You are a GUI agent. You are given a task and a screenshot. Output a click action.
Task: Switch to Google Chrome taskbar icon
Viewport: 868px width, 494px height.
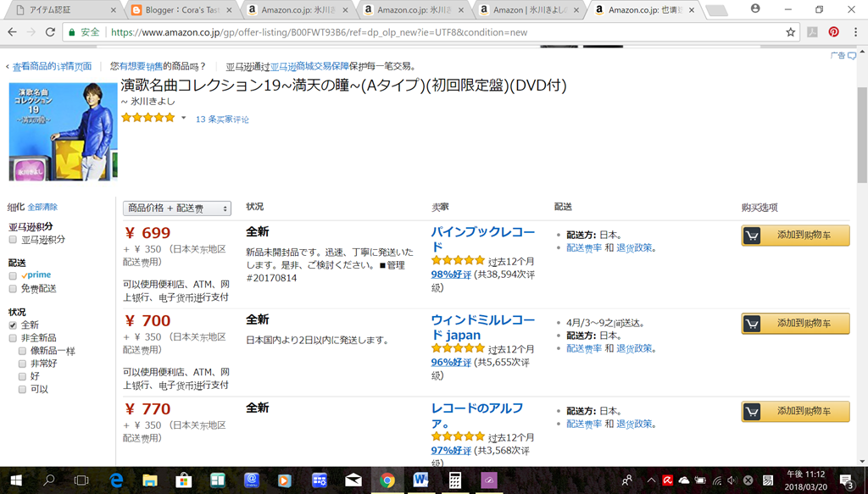[x=387, y=480]
